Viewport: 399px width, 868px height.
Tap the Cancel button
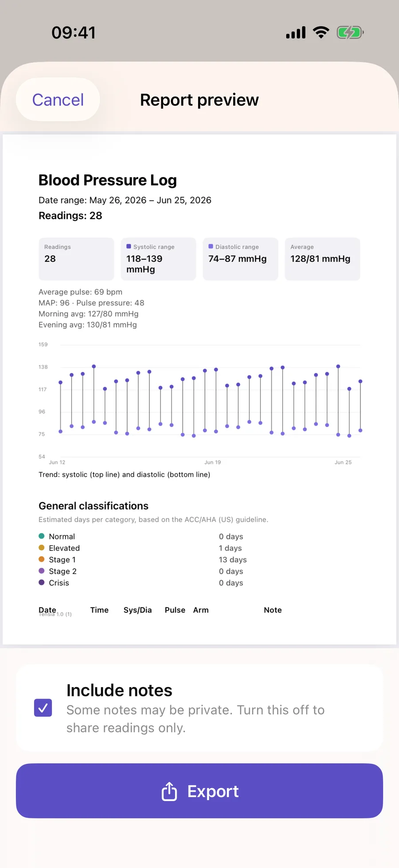58,100
